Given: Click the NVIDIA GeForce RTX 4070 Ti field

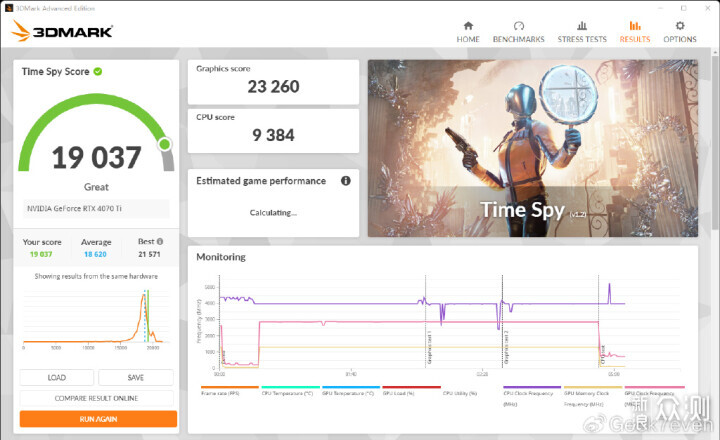Looking at the screenshot, I should [96, 209].
